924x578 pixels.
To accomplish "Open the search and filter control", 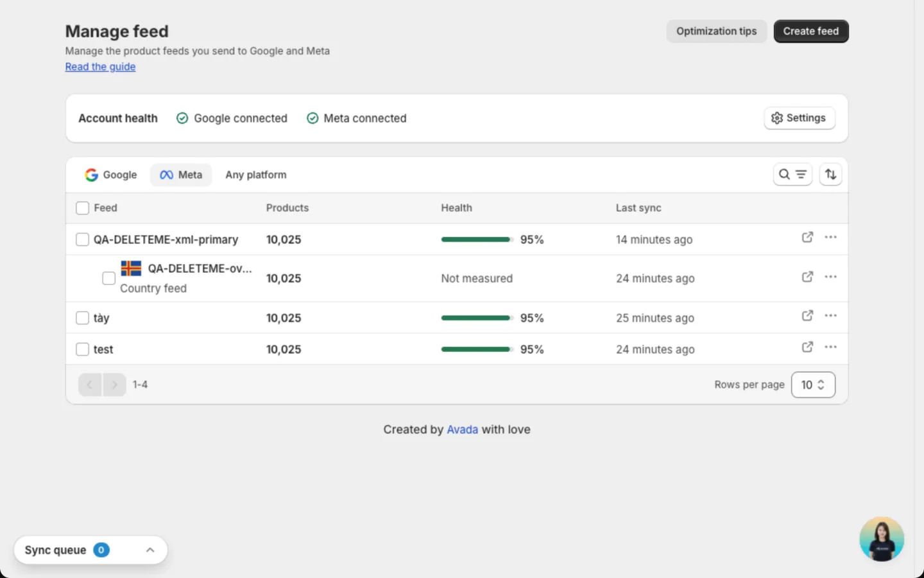I will pos(792,174).
